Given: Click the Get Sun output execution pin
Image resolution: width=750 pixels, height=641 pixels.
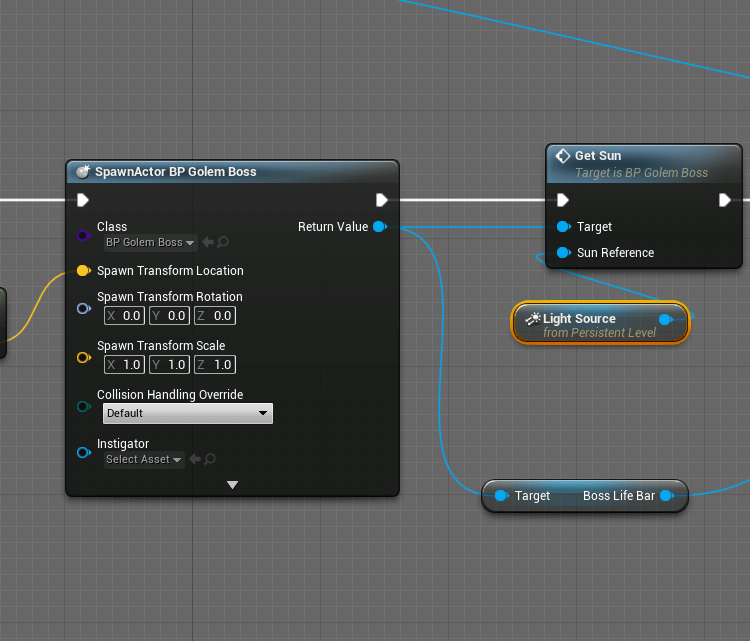Looking at the screenshot, I should point(725,200).
